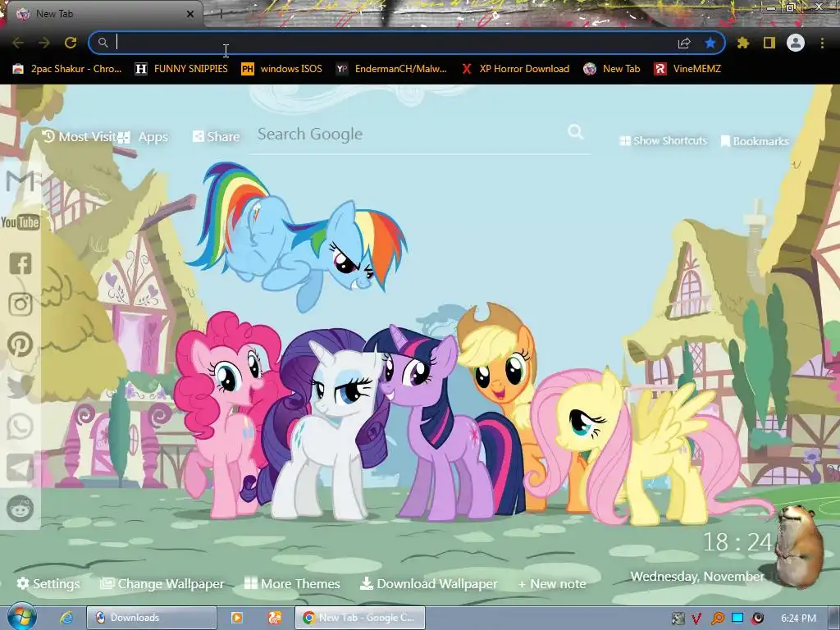Switch to New Tab - Google Chrome taskbar button
The height and width of the screenshot is (630, 840).
tap(359, 618)
